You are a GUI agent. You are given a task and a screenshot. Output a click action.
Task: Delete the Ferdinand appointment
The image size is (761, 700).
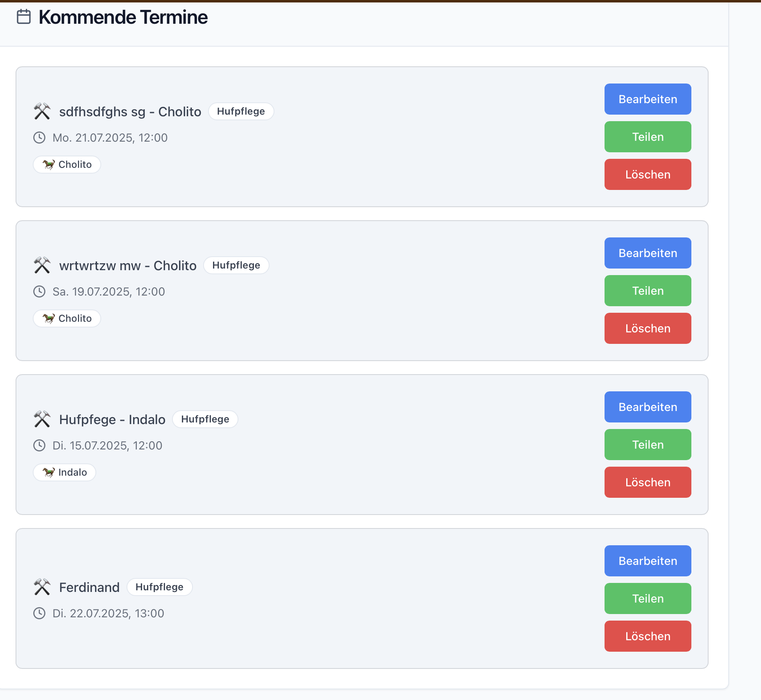pyautogui.click(x=648, y=636)
